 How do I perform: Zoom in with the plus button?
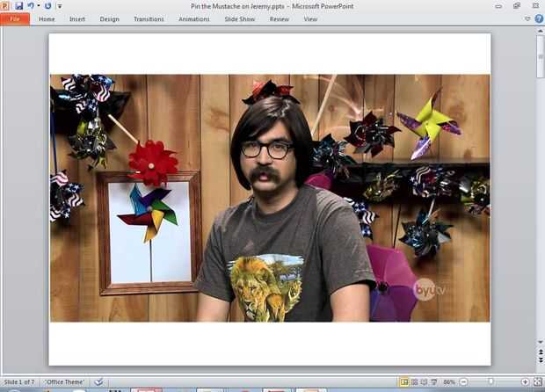click(525, 382)
